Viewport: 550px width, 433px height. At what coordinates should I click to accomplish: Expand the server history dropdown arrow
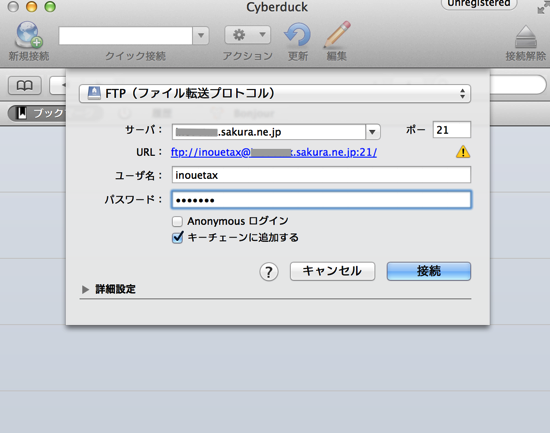tap(373, 132)
